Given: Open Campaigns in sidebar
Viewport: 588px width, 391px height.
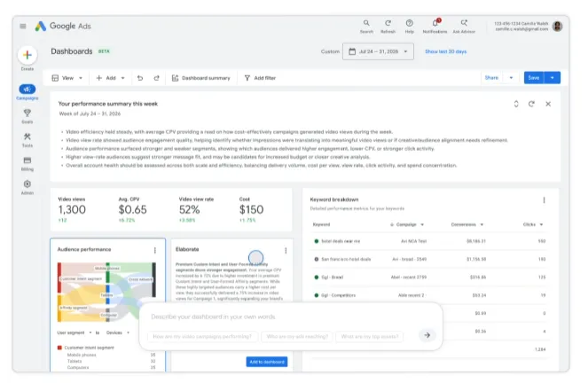Looking at the screenshot, I should coord(27,92).
